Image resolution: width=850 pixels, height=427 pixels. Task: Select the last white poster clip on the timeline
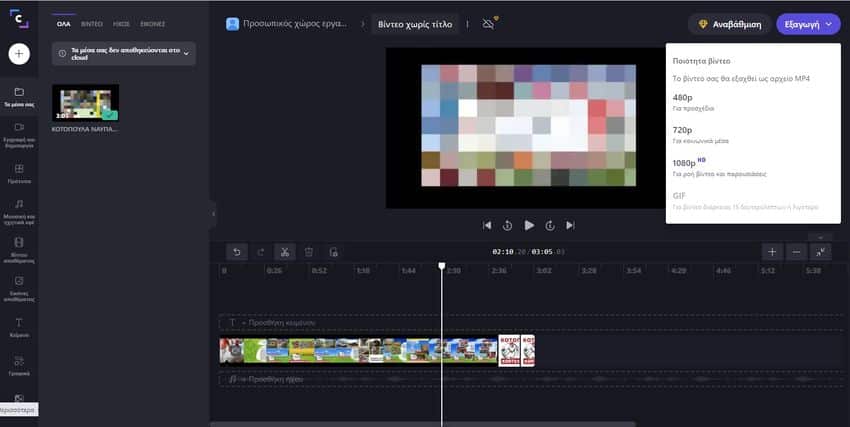[x=528, y=351]
